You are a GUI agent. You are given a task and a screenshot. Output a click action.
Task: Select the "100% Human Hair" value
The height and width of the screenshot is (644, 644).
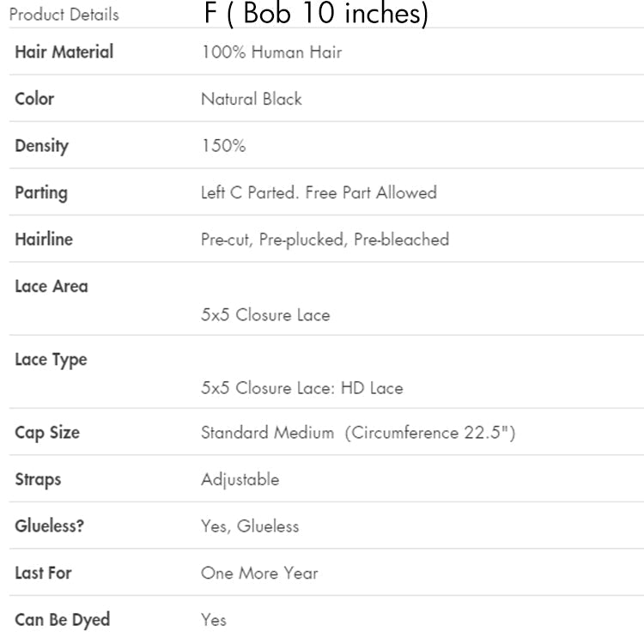tap(271, 52)
